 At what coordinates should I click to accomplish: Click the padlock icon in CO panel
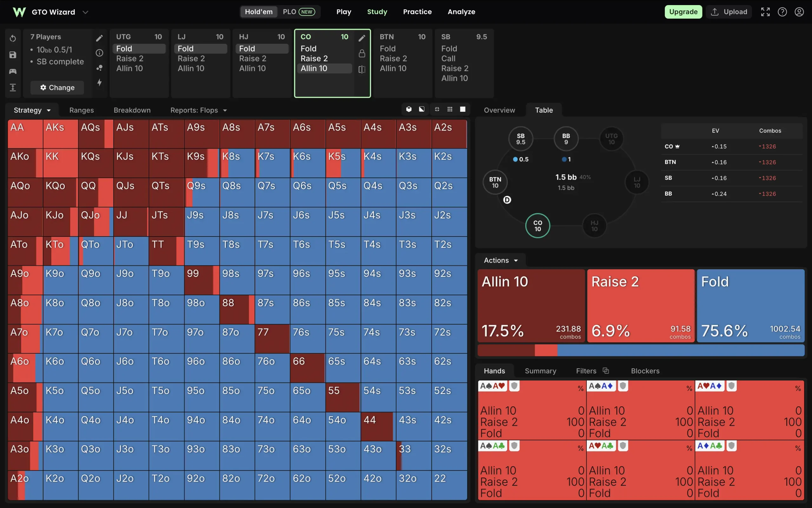[x=362, y=53]
